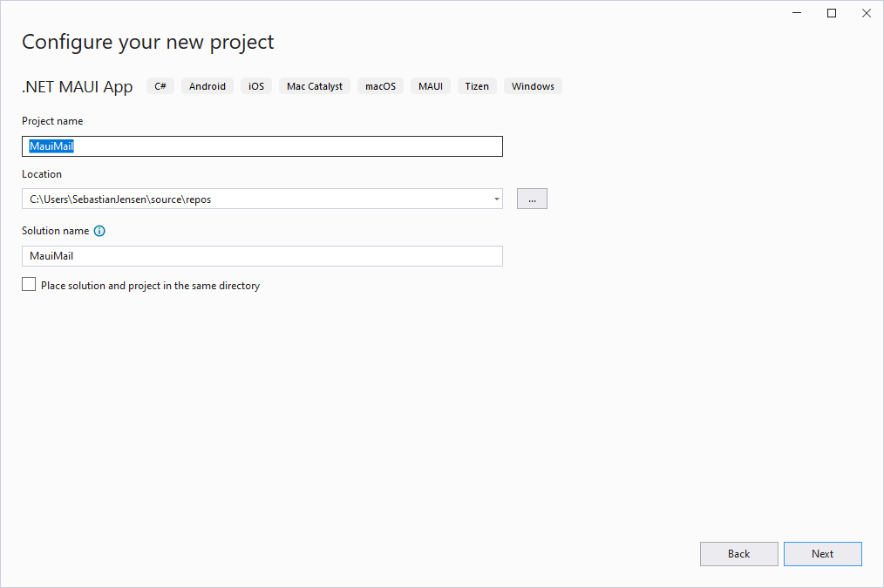
Task: Enable Place solution and project in same directory
Action: [30, 285]
